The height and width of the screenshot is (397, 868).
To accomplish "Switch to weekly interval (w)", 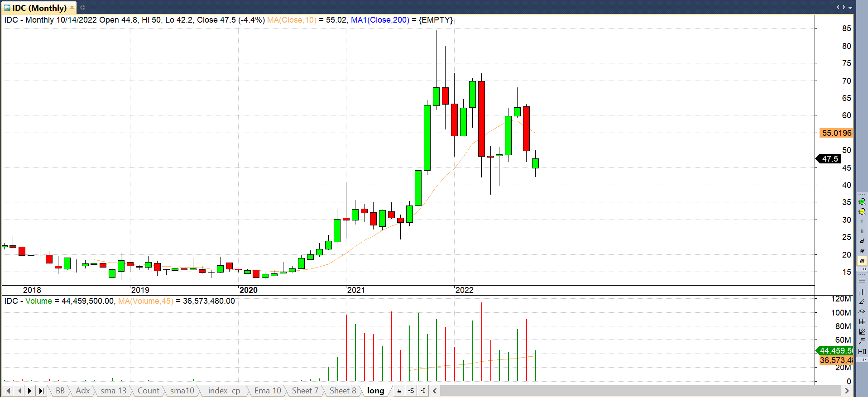I will pos(862,251).
